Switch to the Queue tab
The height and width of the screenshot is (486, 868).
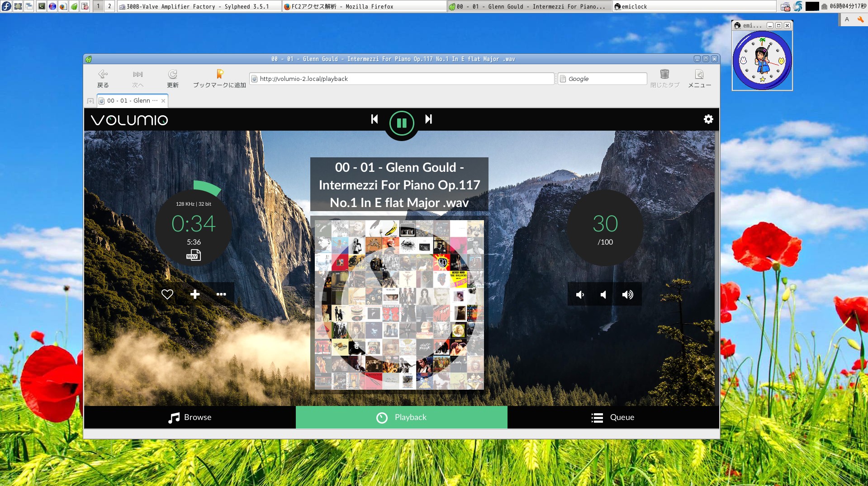[613, 417]
